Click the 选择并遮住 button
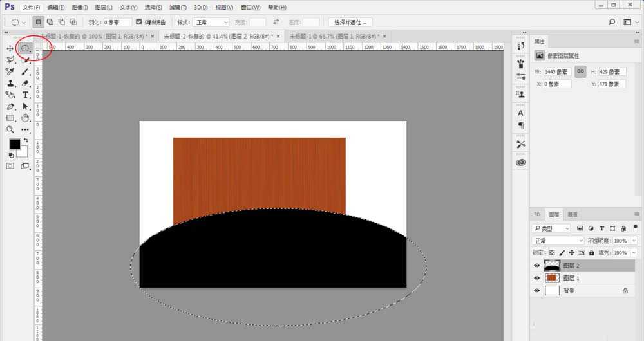Image resolution: width=644 pixels, height=341 pixels. (x=349, y=22)
